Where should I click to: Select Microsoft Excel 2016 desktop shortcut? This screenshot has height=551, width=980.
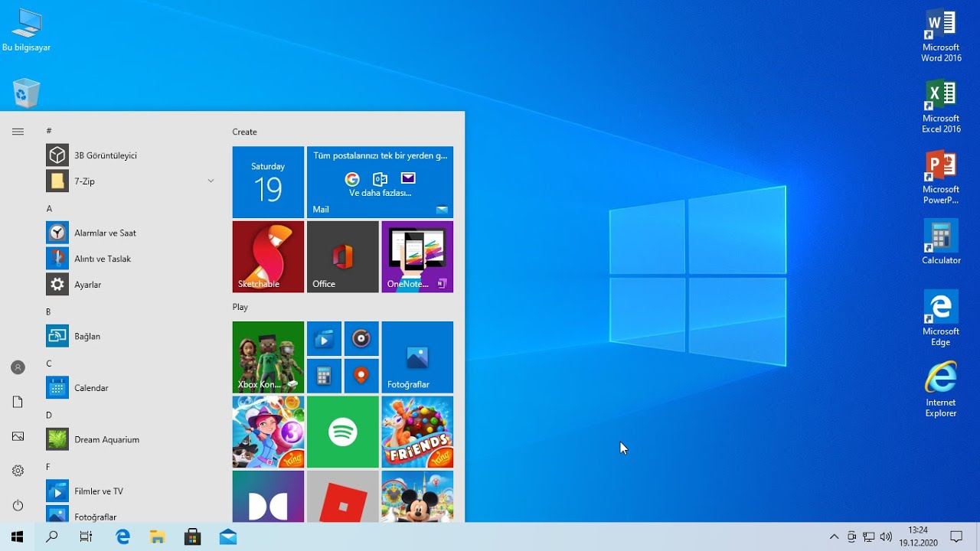coord(941,107)
